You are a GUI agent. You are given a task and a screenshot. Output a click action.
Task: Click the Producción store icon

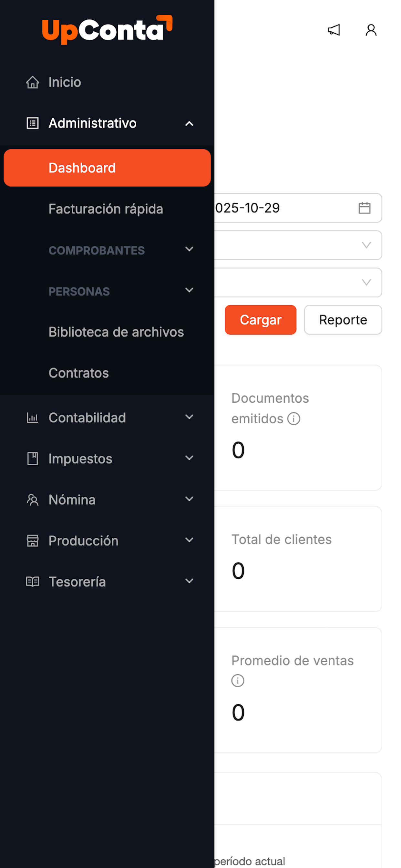(x=33, y=541)
